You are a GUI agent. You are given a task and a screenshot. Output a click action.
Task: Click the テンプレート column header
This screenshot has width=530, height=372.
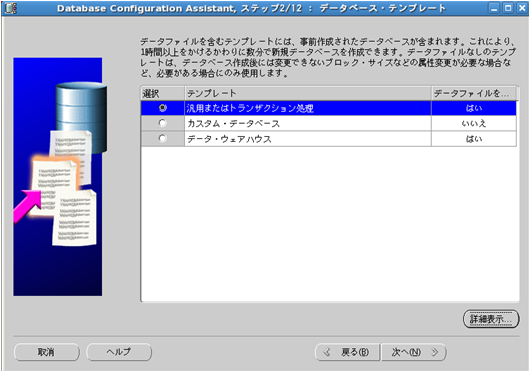308,93
